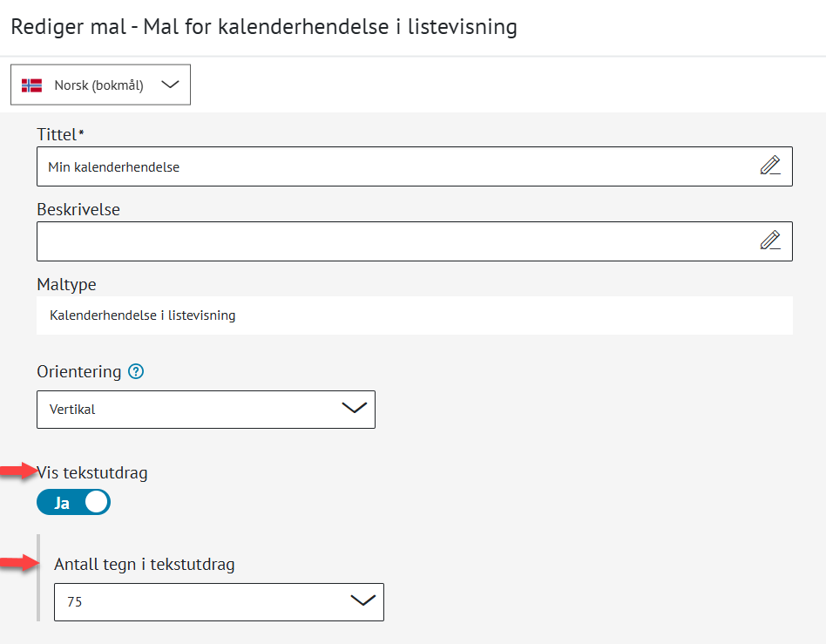Click the Norwegian flag icon
The image size is (826, 644).
(x=32, y=85)
